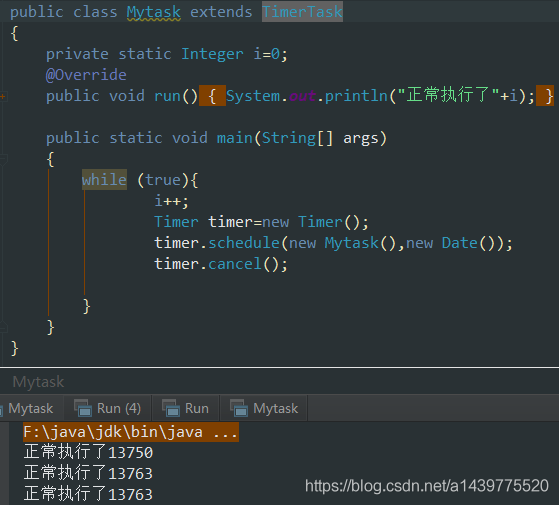Image resolution: width=559 pixels, height=505 pixels.
Task: Click the @Override annotation
Action: click(x=86, y=75)
